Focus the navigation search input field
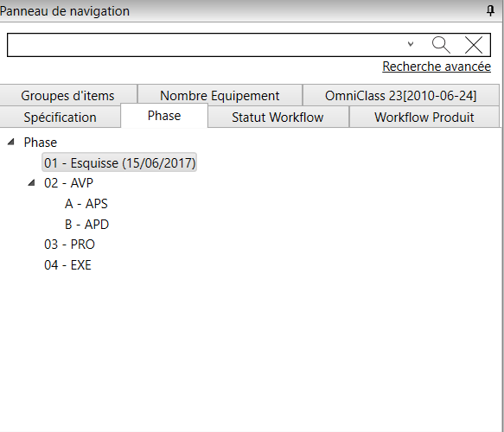Image resolution: width=504 pixels, height=432 pixels. [x=206, y=45]
